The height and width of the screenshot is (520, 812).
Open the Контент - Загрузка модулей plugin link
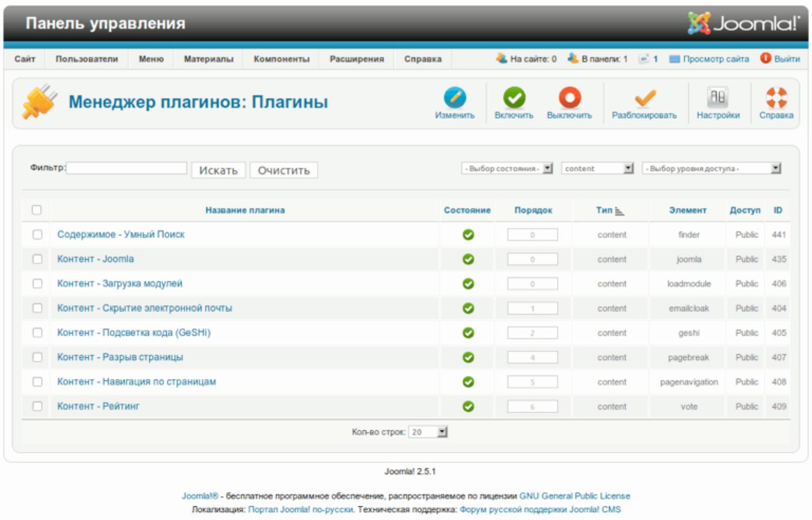pos(120,284)
